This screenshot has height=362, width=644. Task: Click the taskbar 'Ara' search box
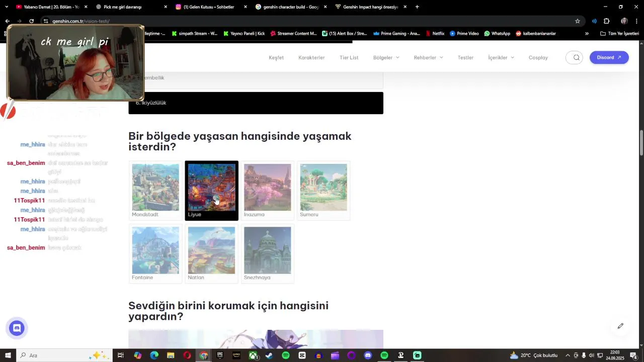pos(64,355)
